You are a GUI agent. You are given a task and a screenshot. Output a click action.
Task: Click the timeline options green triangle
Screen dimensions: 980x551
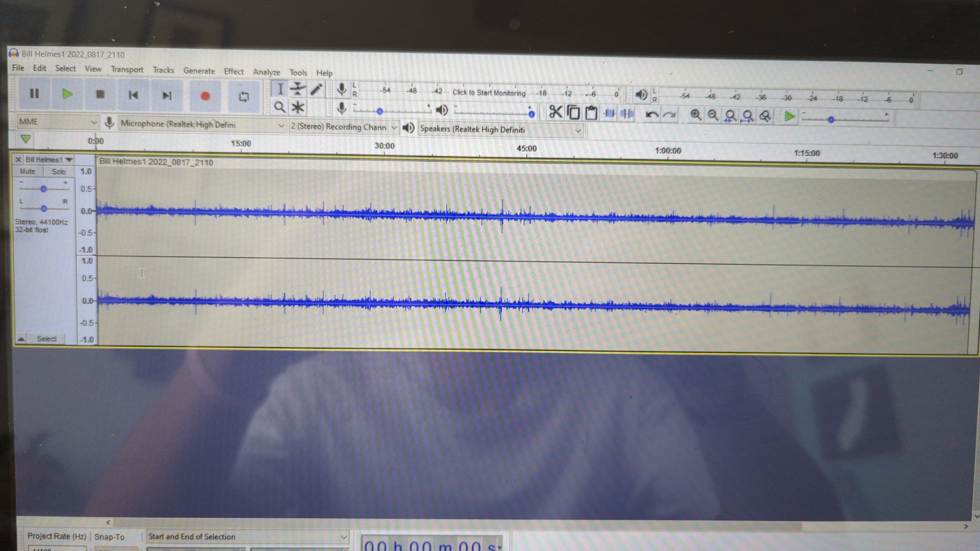tap(26, 139)
